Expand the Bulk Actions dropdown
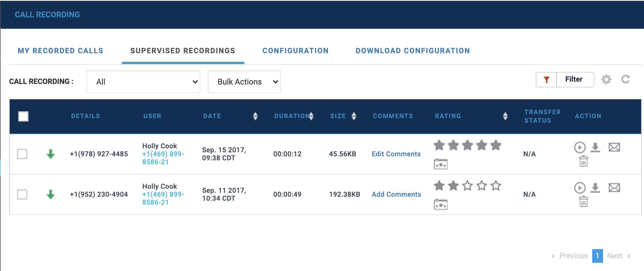The width and height of the screenshot is (644, 271). pyautogui.click(x=244, y=82)
